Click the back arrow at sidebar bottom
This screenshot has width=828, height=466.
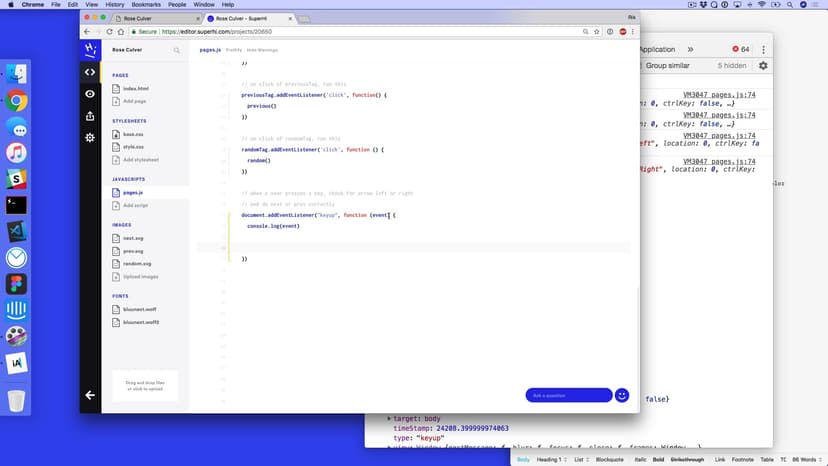(x=90, y=395)
